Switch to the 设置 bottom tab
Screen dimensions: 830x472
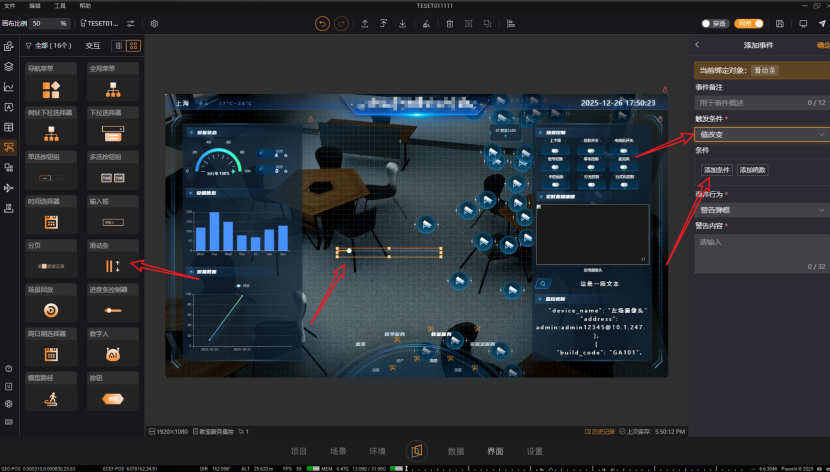[x=535, y=451]
